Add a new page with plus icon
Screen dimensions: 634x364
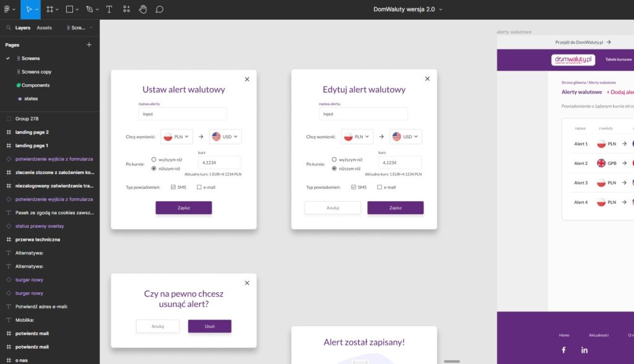pos(89,45)
